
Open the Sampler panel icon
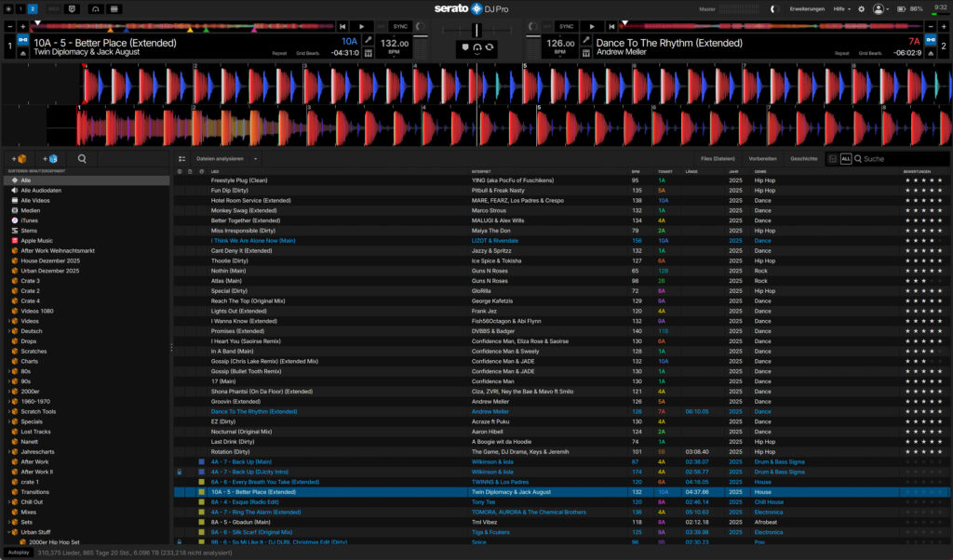pos(114,8)
